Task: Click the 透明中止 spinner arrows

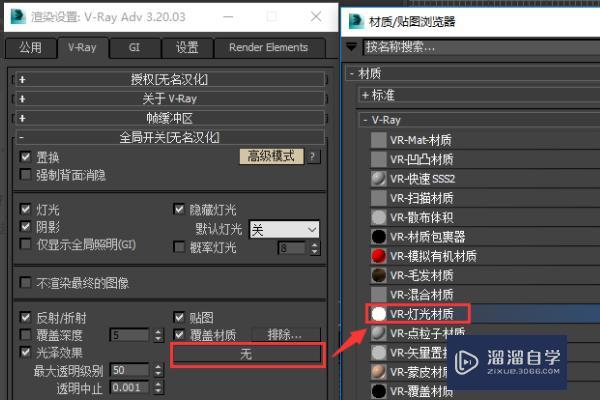Action: 158,388
